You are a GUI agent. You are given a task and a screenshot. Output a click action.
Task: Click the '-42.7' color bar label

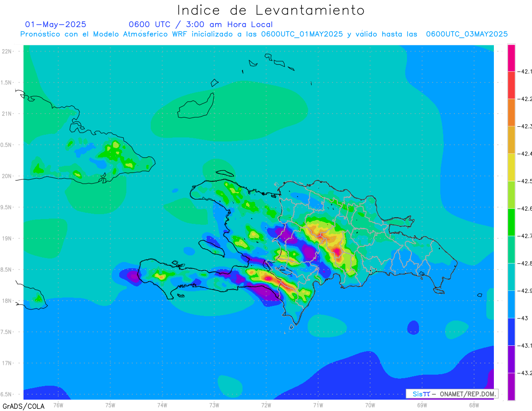(x=525, y=236)
